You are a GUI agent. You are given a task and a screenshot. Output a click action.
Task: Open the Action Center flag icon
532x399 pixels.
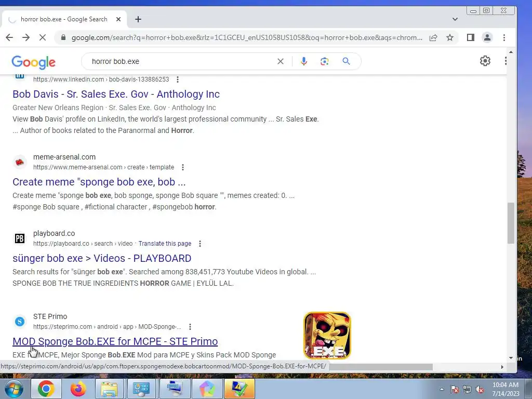coord(455,390)
